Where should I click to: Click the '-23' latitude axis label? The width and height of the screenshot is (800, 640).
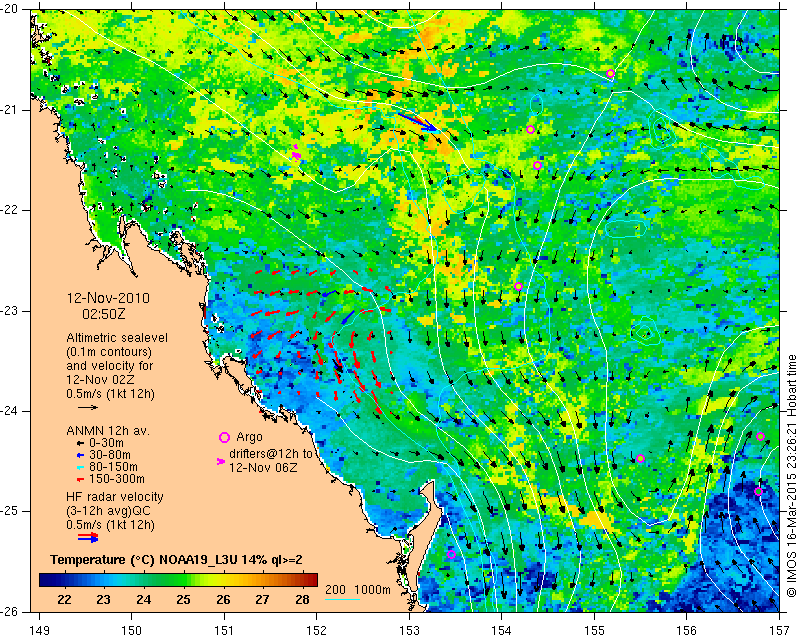coord(10,311)
